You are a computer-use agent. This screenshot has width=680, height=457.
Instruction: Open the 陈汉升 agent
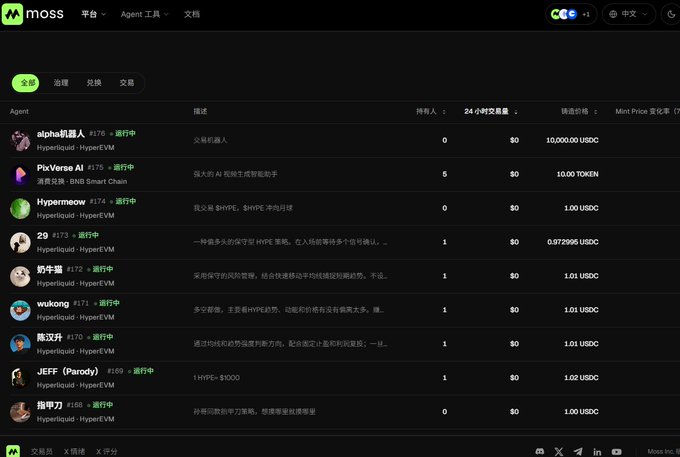click(49, 337)
